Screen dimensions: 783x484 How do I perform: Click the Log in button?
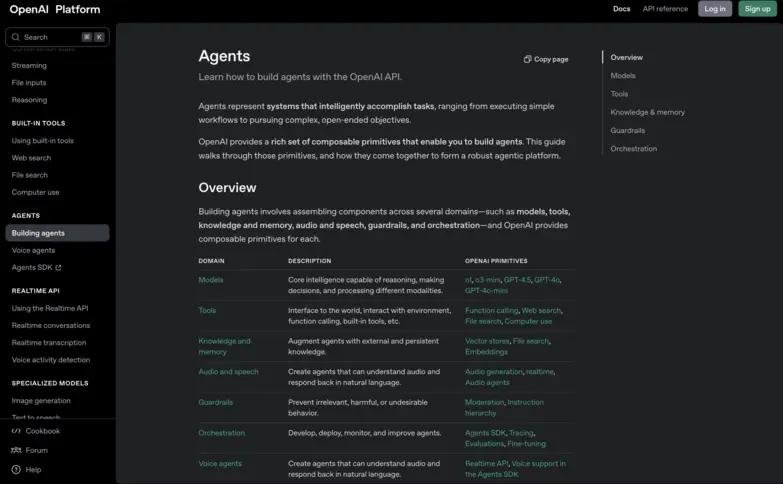click(715, 9)
